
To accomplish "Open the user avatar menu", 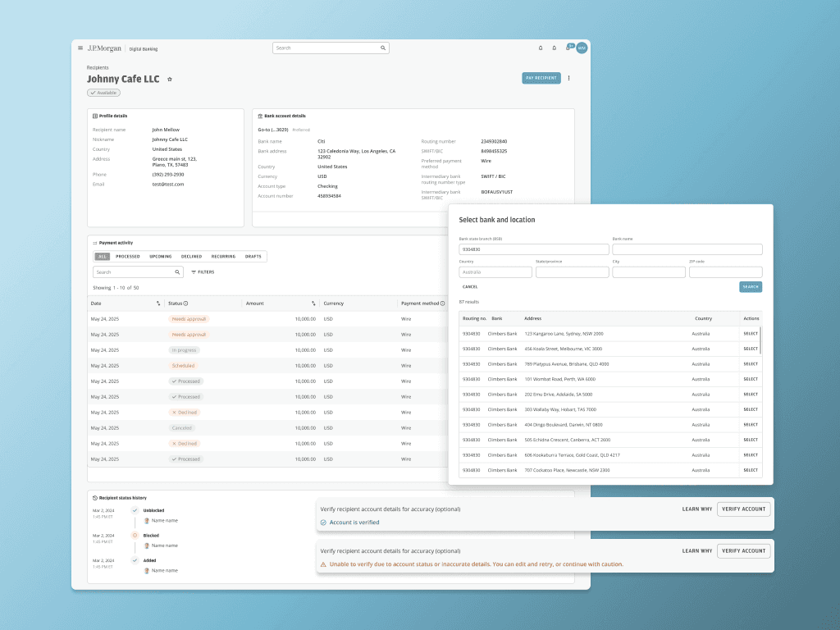I will [582, 48].
